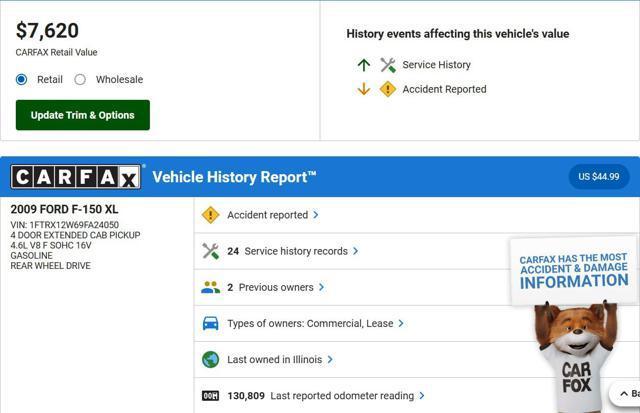Image resolution: width=640 pixels, height=413 pixels.
Task: Click car icon in Types of owners row
Action: point(211,324)
